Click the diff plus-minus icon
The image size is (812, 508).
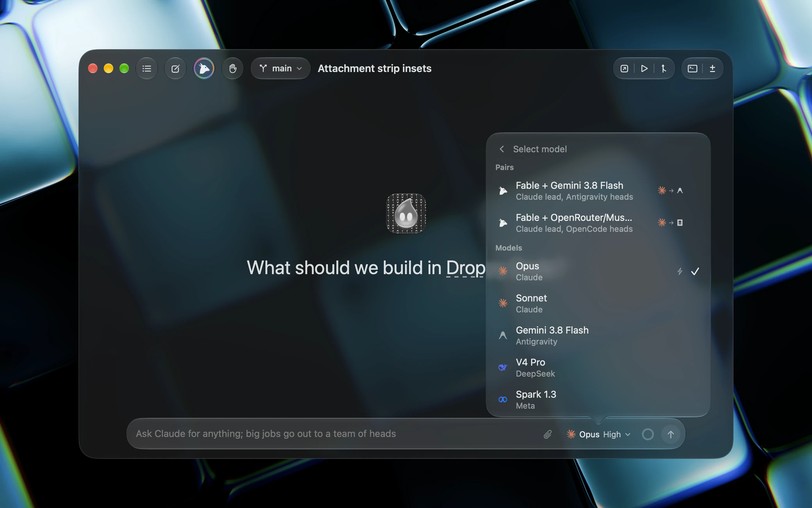pos(712,68)
